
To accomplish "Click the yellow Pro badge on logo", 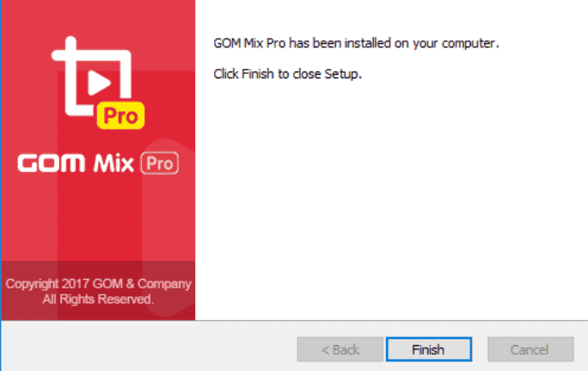I will pyautogui.click(x=120, y=115).
